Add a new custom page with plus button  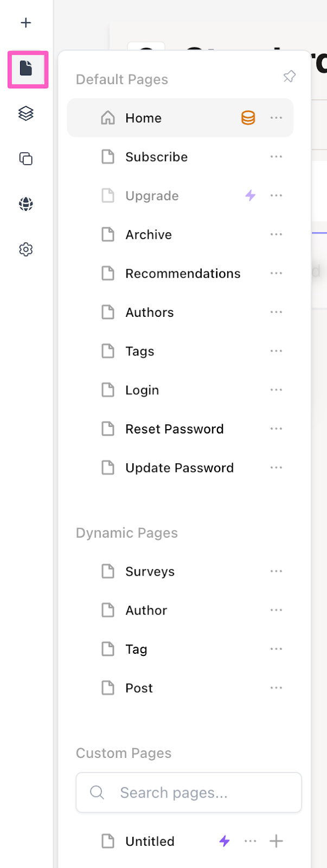(276, 841)
